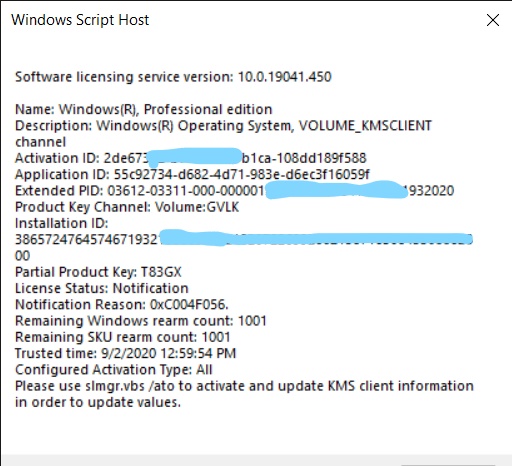The height and width of the screenshot is (466, 512).
Task: Click the Installation ID number starting 38657
Action: click(x=244, y=239)
